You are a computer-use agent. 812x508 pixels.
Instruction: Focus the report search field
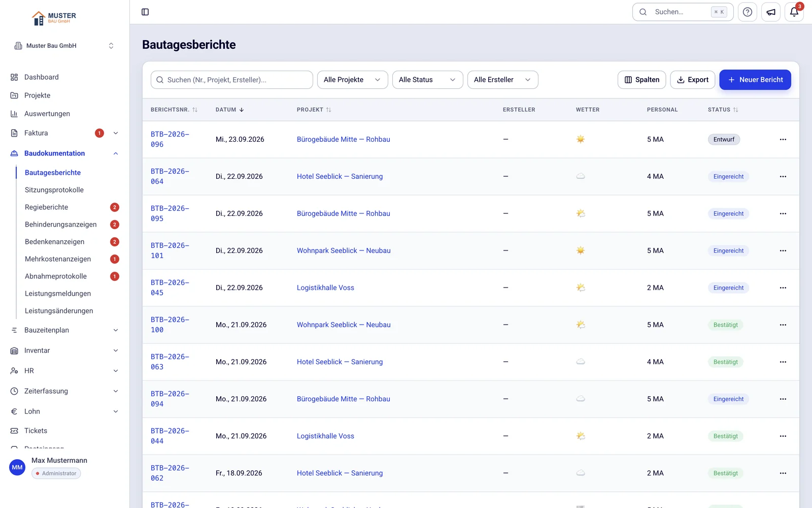pos(232,80)
